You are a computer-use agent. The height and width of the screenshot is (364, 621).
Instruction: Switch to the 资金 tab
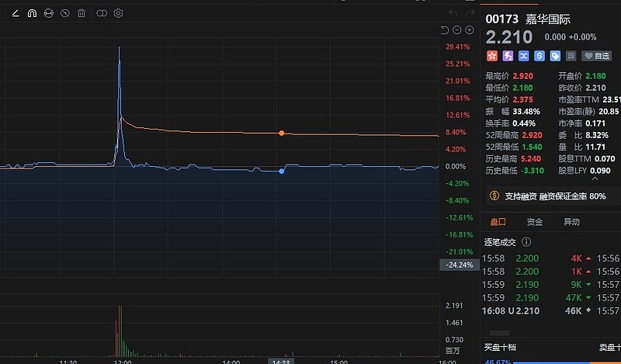[534, 222]
